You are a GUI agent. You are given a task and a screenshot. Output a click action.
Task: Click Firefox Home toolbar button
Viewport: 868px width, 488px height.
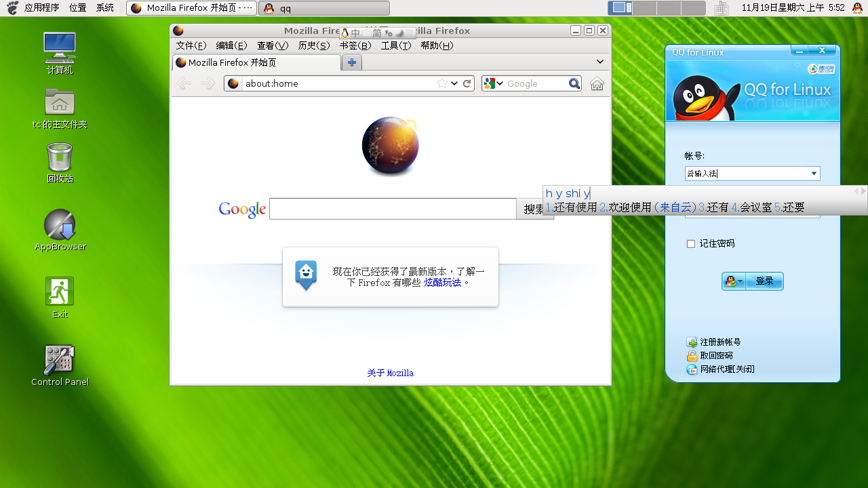[x=597, y=83]
